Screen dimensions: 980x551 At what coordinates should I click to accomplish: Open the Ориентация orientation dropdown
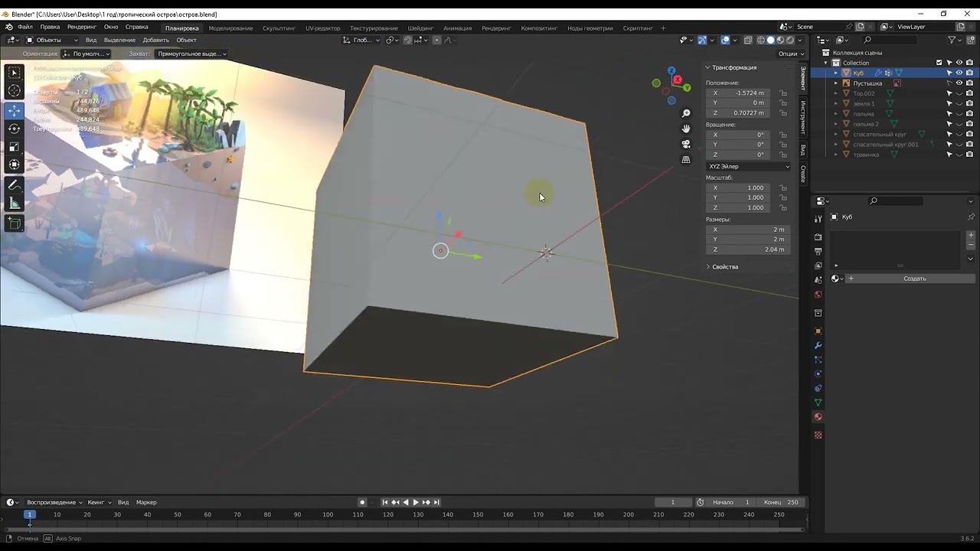point(87,54)
